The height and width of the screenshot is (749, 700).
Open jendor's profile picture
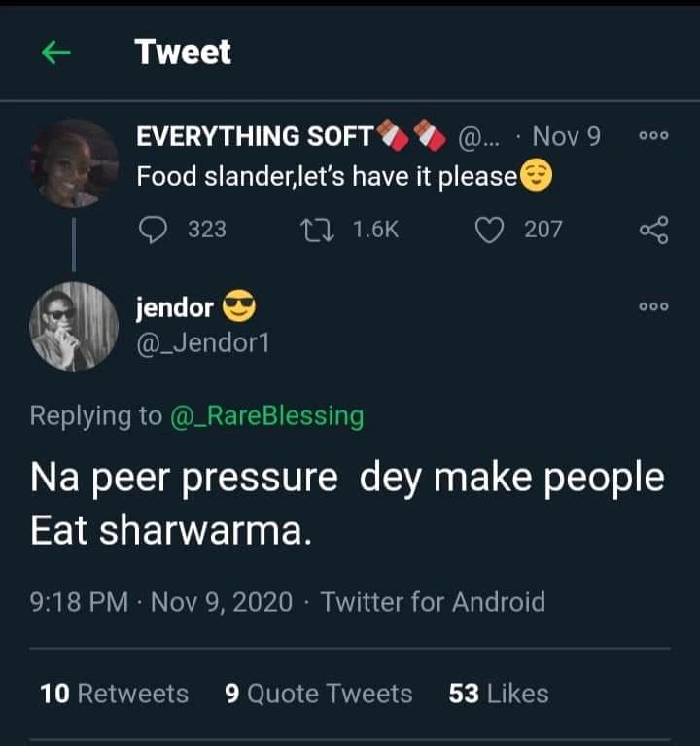[x=74, y=326]
